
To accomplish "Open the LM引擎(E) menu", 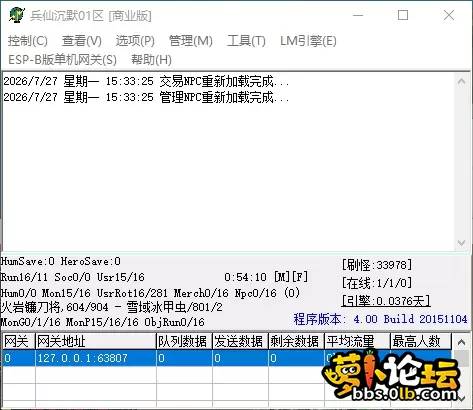I will click(308, 41).
